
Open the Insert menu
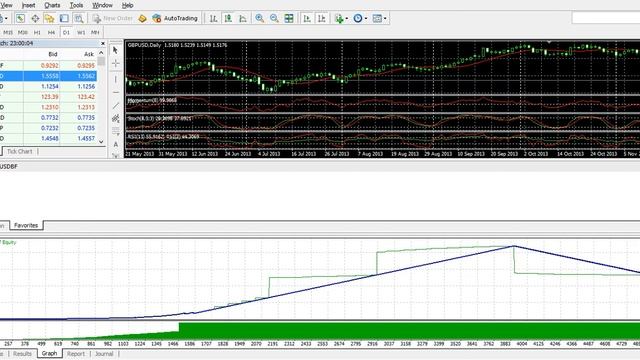point(28,5)
